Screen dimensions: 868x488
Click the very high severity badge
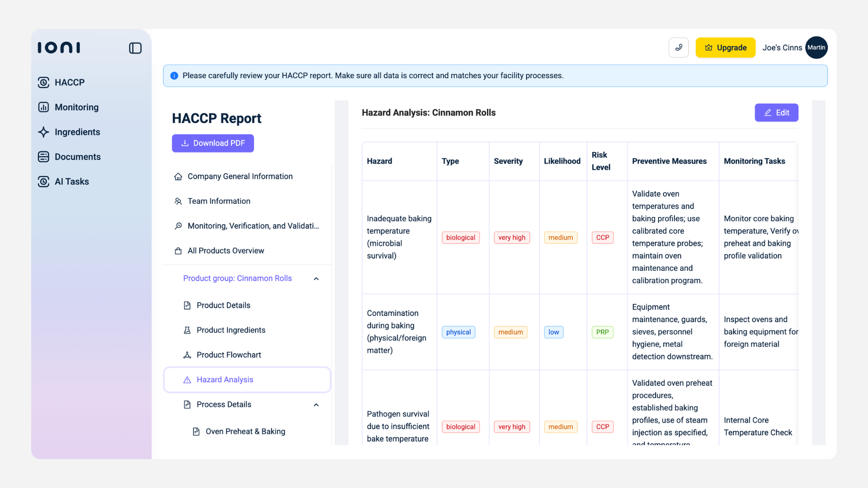511,238
